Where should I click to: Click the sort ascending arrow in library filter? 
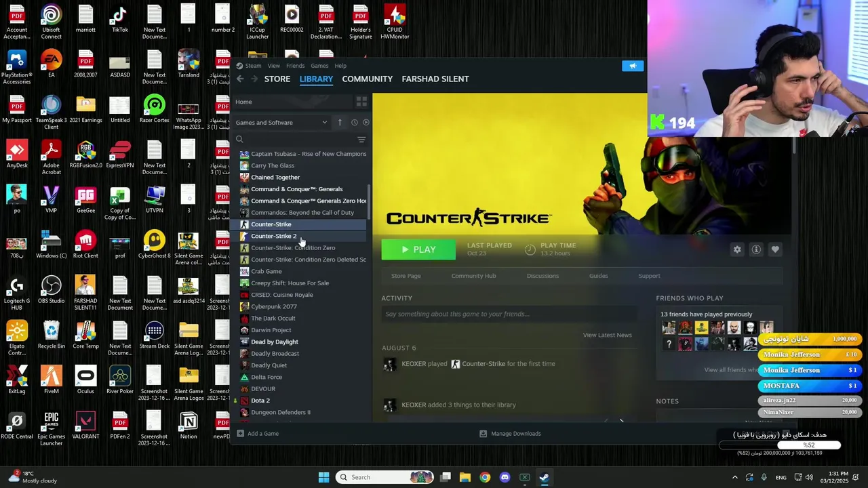pos(340,123)
